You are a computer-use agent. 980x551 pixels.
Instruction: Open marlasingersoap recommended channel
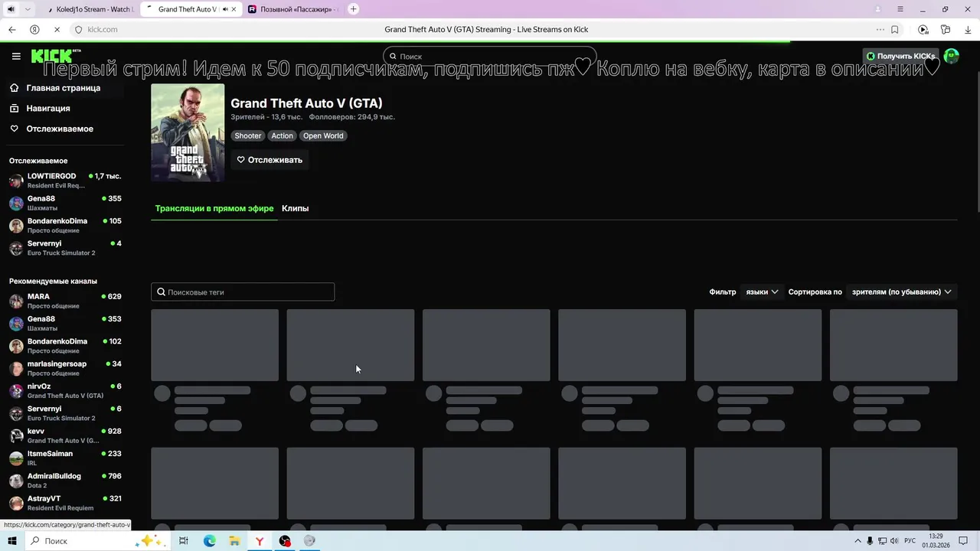[x=65, y=368]
